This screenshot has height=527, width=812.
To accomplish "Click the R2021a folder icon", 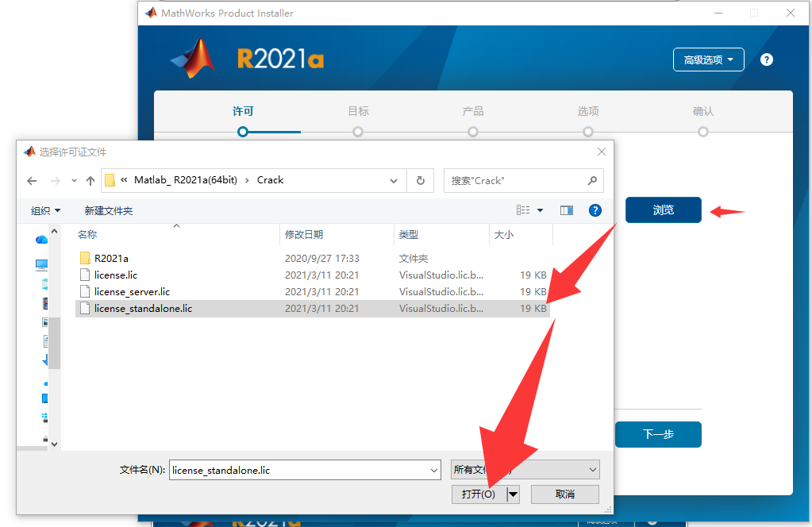I will pyautogui.click(x=85, y=258).
